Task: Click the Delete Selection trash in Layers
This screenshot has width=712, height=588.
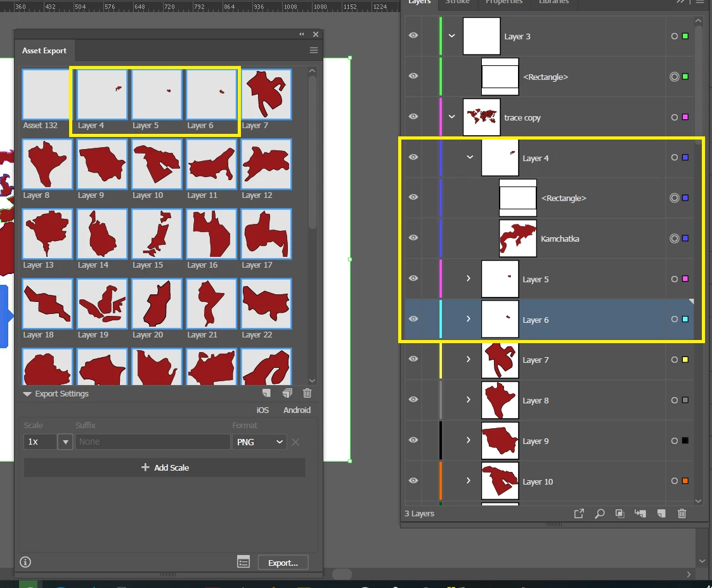Action: [x=682, y=514]
